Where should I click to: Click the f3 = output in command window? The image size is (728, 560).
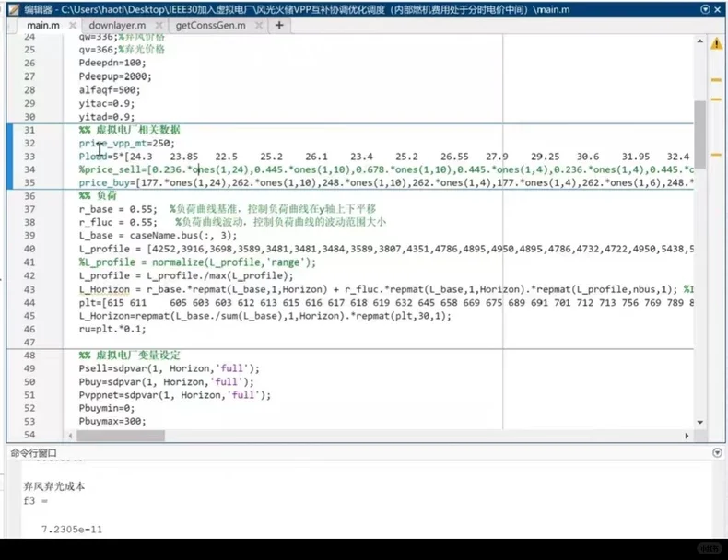point(35,501)
